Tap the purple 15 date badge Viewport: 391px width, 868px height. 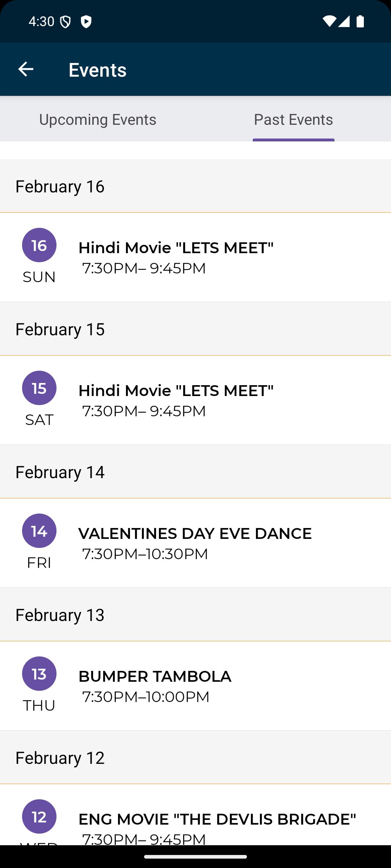pos(39,388)
